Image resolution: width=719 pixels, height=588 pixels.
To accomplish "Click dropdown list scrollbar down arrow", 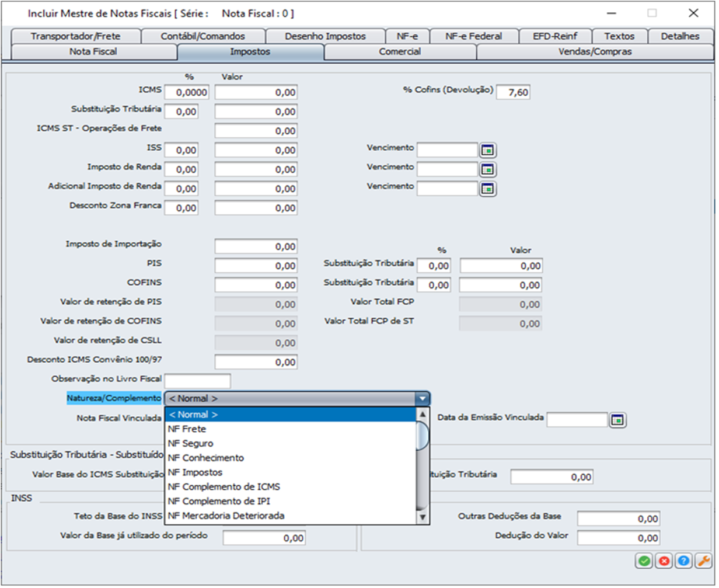I will (423, 517).
